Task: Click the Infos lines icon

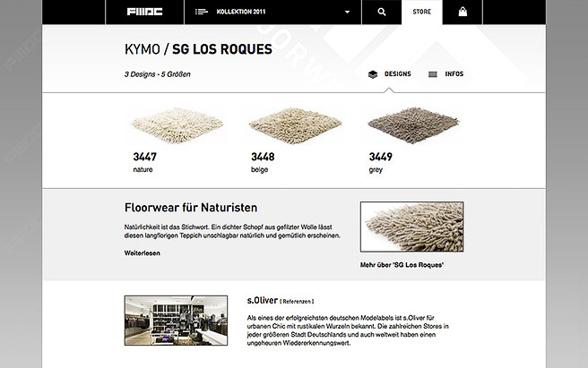Action: click(x=433, y=74)
